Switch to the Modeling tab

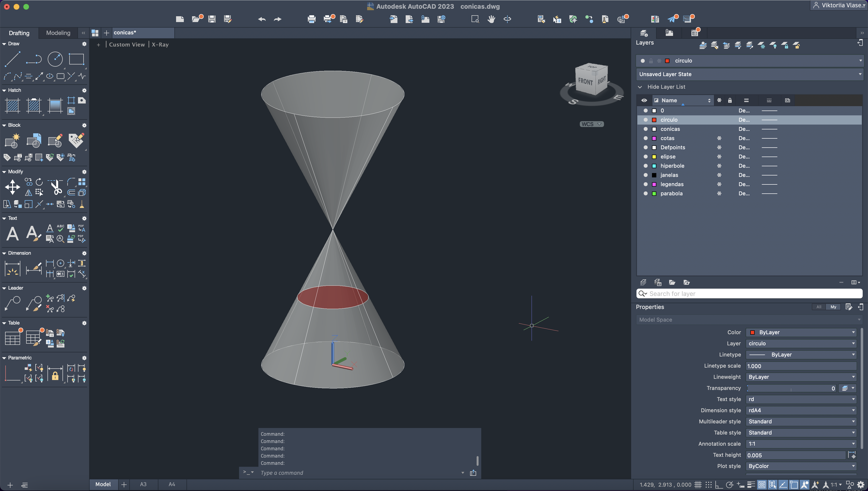coord(58,33)
